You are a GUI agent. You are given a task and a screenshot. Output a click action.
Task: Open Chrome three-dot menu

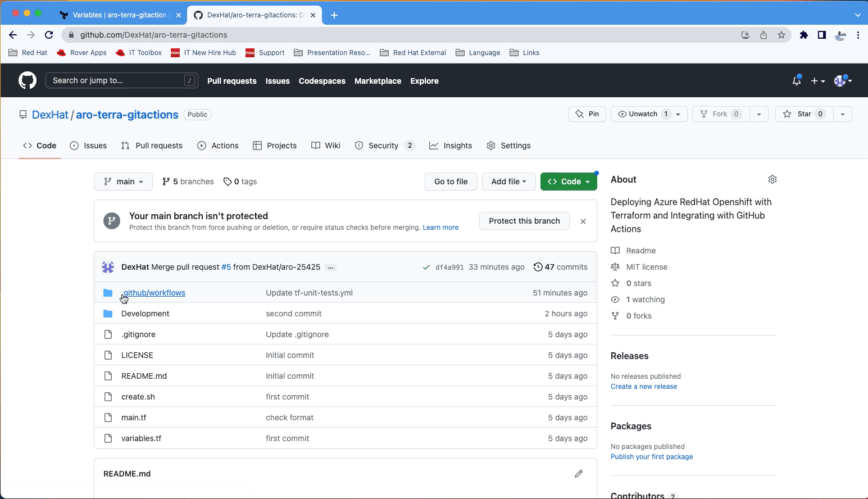click(x=858, y=35)
